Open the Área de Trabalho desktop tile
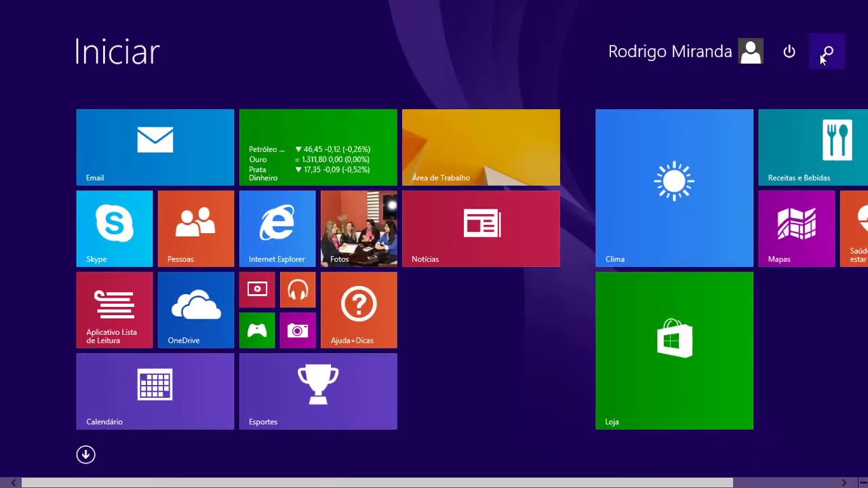 point(481,147)
